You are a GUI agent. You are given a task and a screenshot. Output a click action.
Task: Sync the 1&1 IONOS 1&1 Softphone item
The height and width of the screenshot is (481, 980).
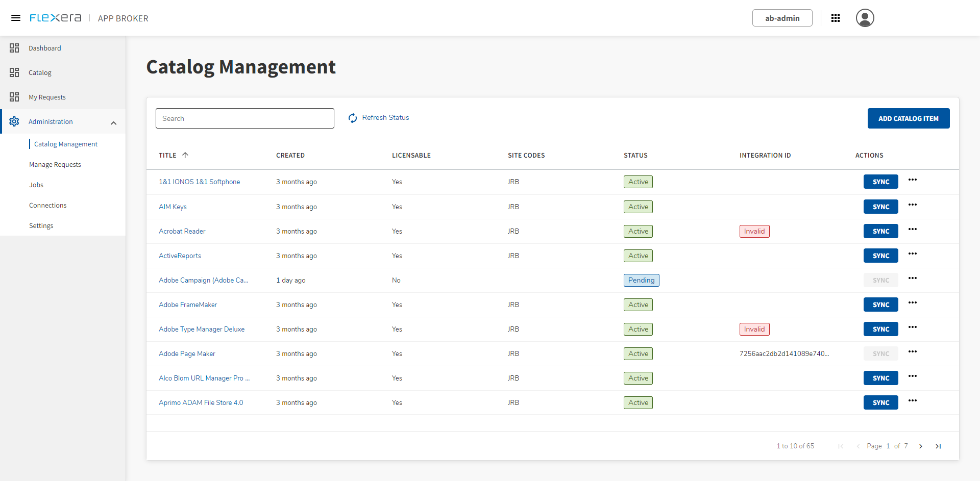(x=881, y=182)
